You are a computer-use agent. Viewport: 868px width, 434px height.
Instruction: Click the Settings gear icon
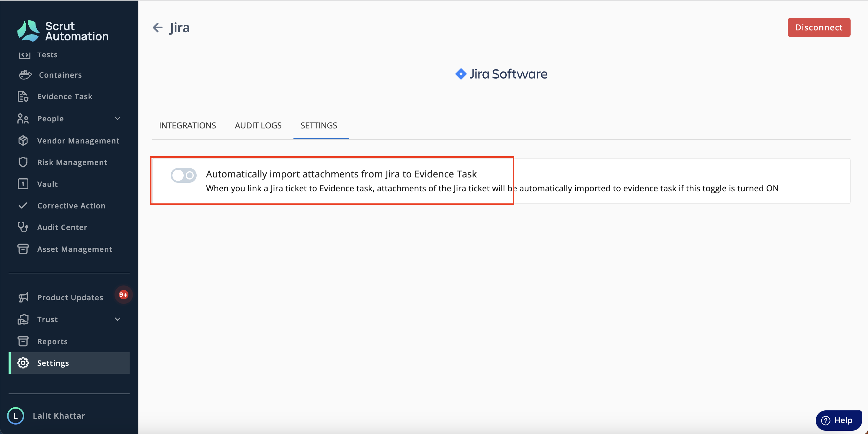(x=23, y=363)
